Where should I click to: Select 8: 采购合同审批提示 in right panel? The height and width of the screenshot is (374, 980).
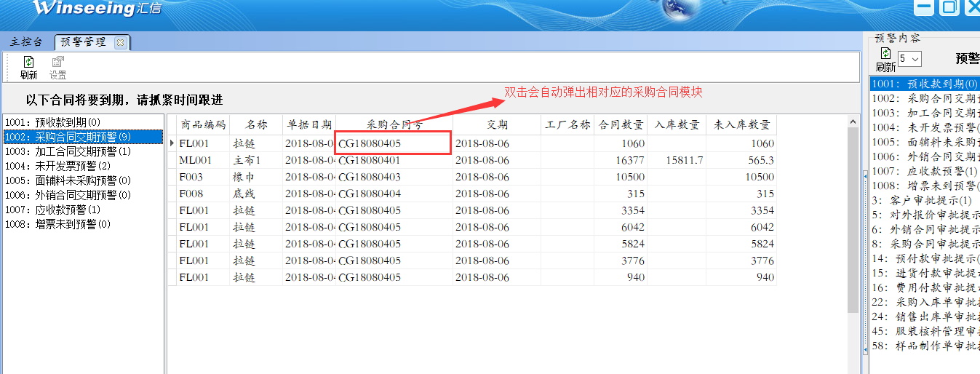[925, 244]
